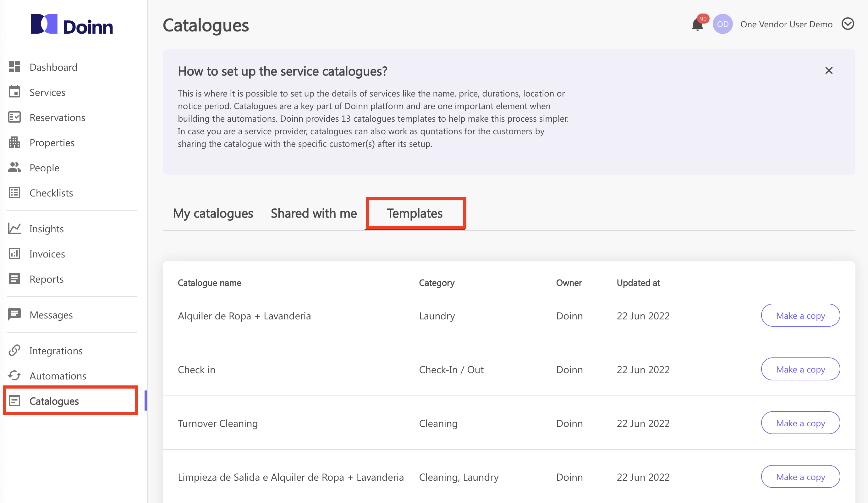Click the Reports document icon

point(14,279)
